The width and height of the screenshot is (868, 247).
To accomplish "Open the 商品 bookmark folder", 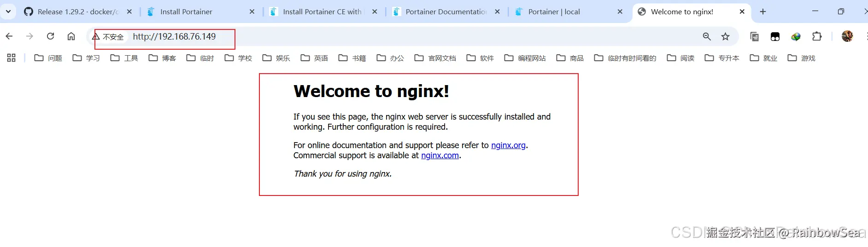I will click(570, 58).
